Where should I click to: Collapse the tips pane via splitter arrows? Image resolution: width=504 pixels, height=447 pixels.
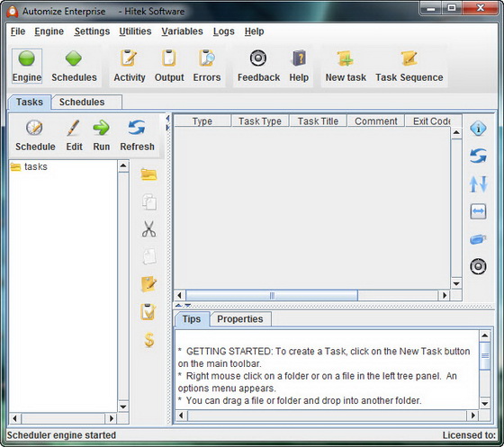(187, 305)
